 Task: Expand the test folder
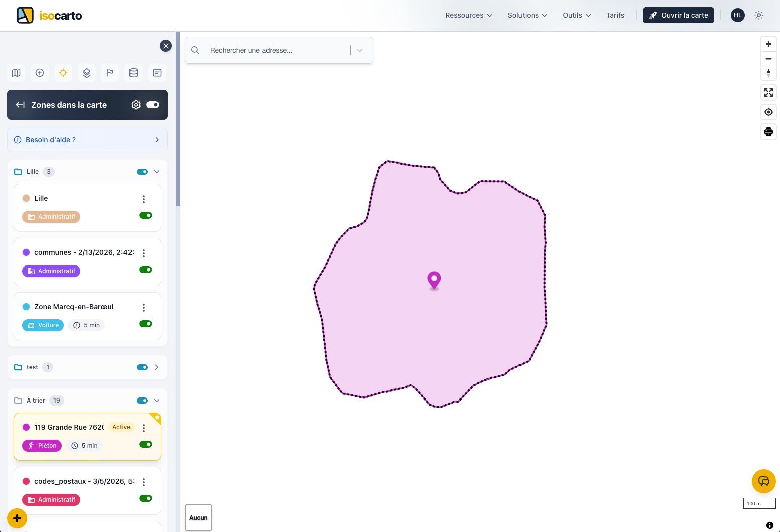point(157,367)
